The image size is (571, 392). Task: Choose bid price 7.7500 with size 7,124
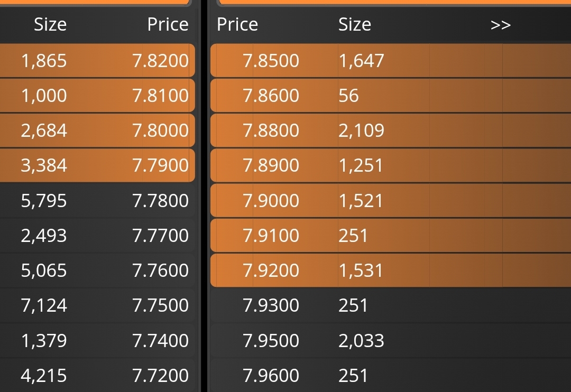click(x=97, y=305)
